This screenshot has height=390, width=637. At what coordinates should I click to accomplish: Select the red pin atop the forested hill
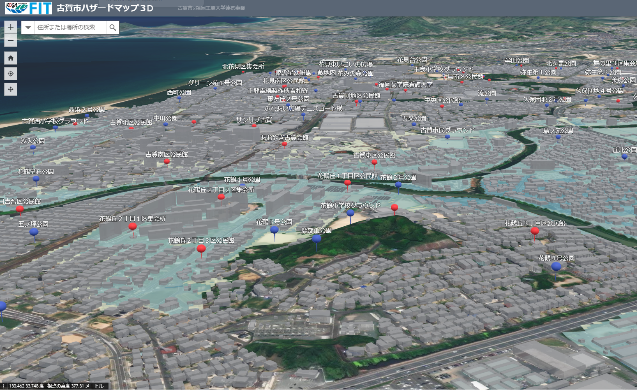point(394,209)
